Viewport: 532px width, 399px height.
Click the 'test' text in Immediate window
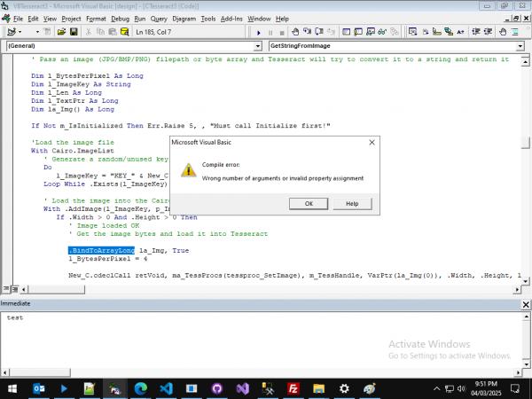tap(15, 318)
